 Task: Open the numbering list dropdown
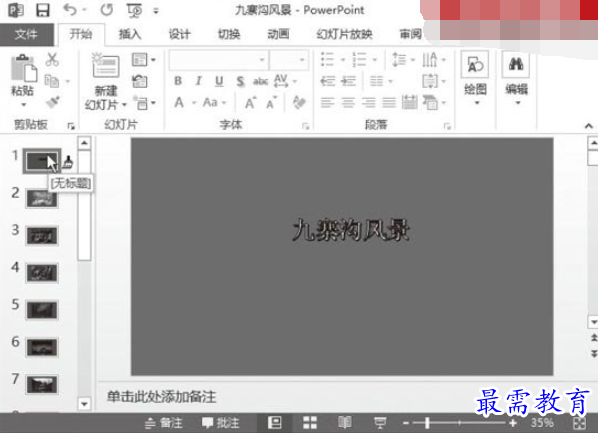[375, 60]
